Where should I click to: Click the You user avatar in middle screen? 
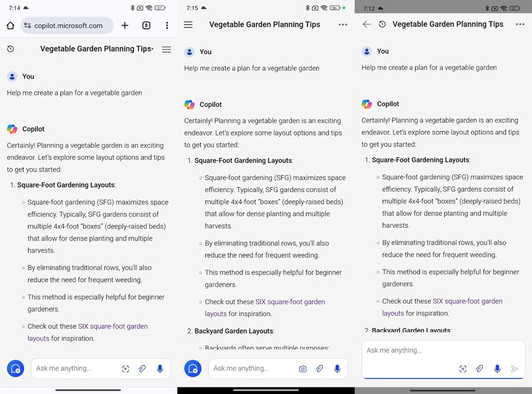190,52
